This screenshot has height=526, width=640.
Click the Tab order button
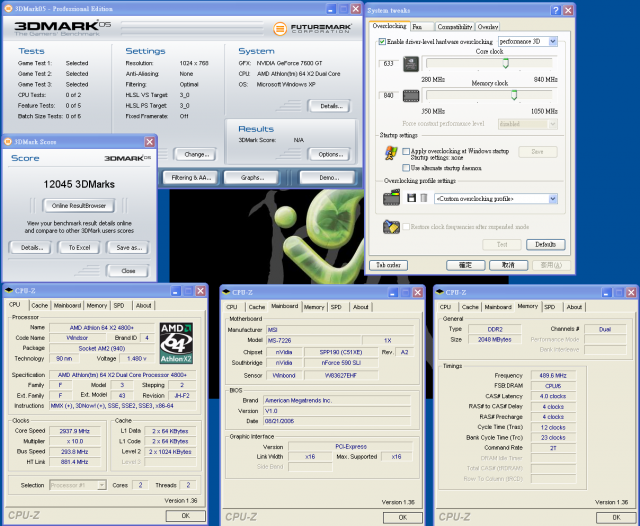point(388,265)
